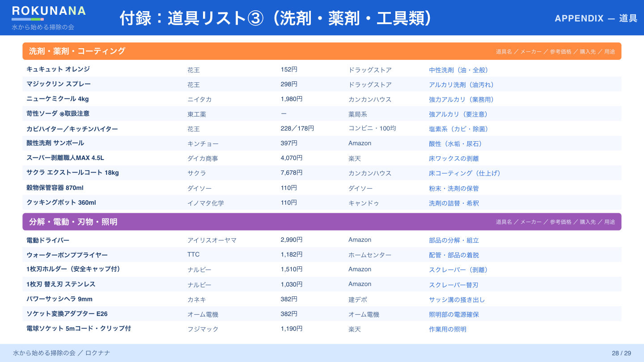Click the 部品の分解・組立 usage link

pos(454,240)
